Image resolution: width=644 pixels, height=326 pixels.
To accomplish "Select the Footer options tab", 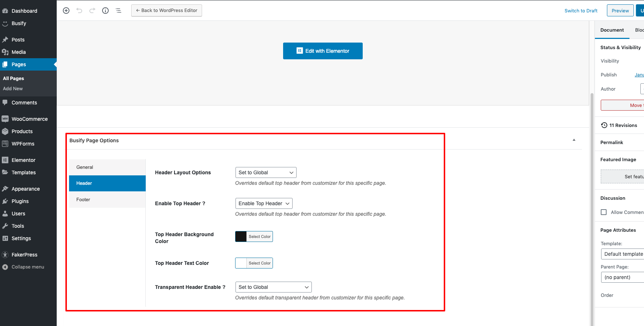I will point(107,199).
